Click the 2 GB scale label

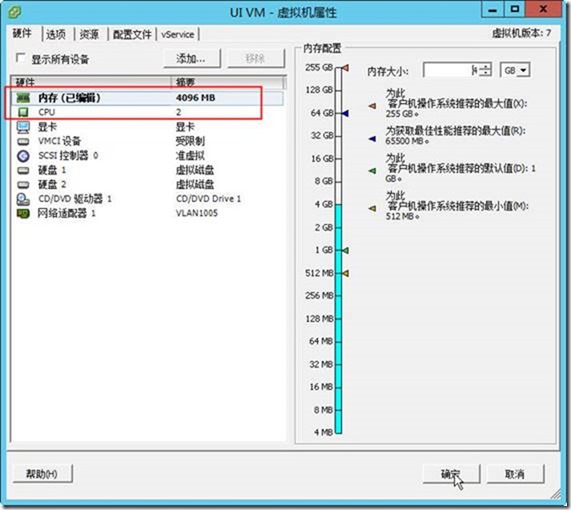click(x=323, y=228)
